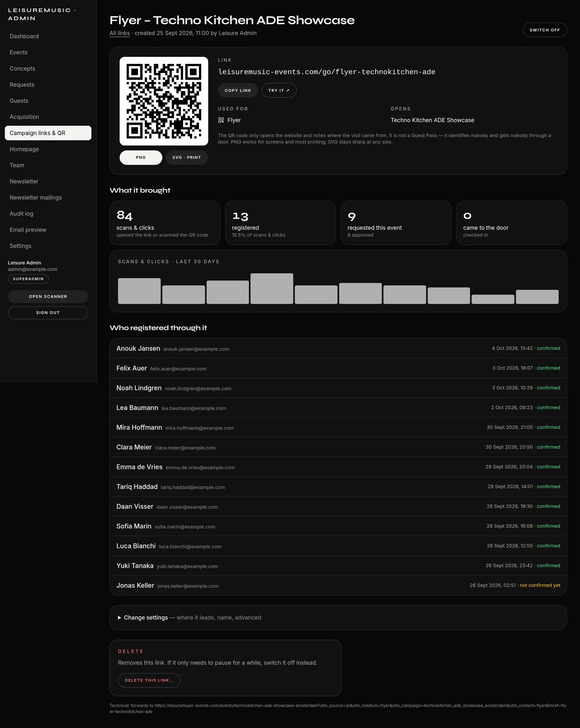The image size is (580, 728).
Task: Click the 84 scans & clicks card
Action: click(x=165, y=223)
